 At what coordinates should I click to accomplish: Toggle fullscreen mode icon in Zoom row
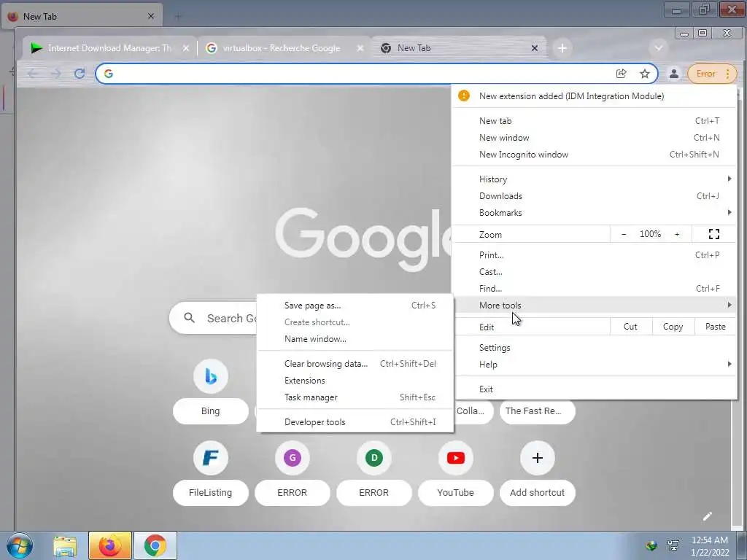pyautogui.click(x=713, y=234)
